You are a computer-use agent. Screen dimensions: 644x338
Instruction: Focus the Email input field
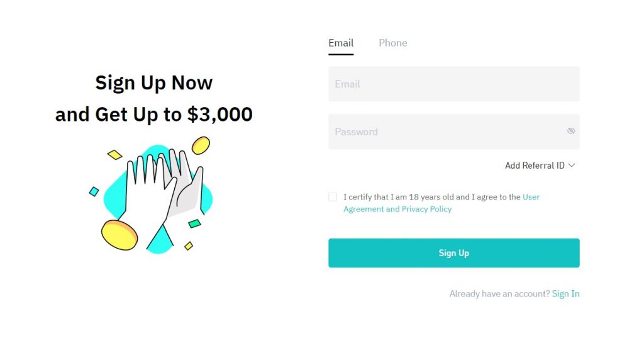(454, 84)
